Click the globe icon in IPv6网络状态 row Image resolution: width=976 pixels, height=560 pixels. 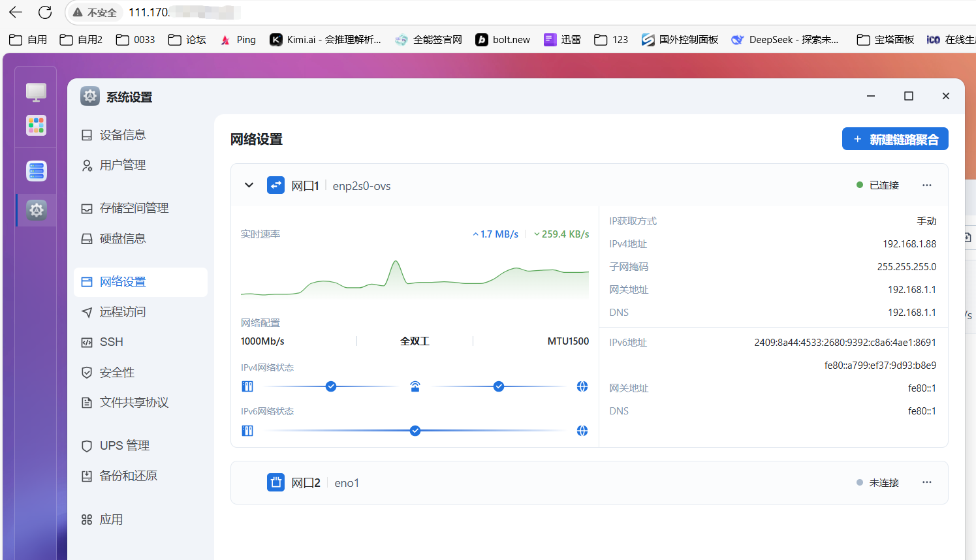[582, 431]
